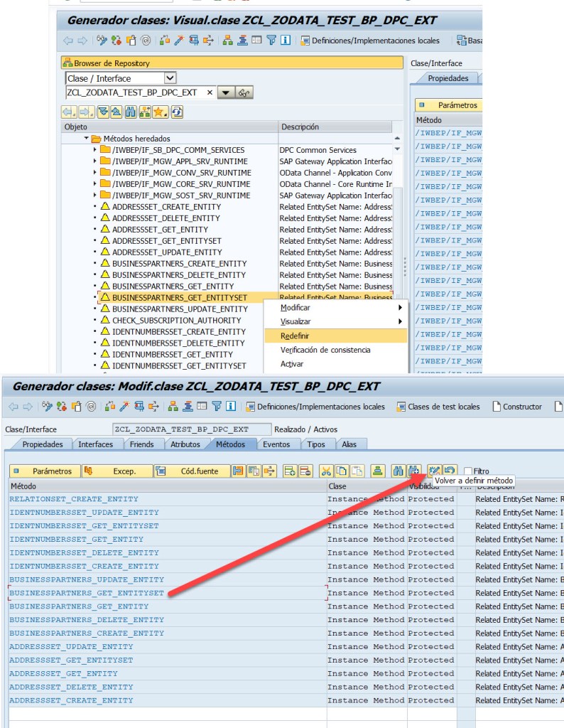Select BUSINESSPARTNERS_GET_ENTITYSET in the methods table
564x728 pixels.
(87, 593)
